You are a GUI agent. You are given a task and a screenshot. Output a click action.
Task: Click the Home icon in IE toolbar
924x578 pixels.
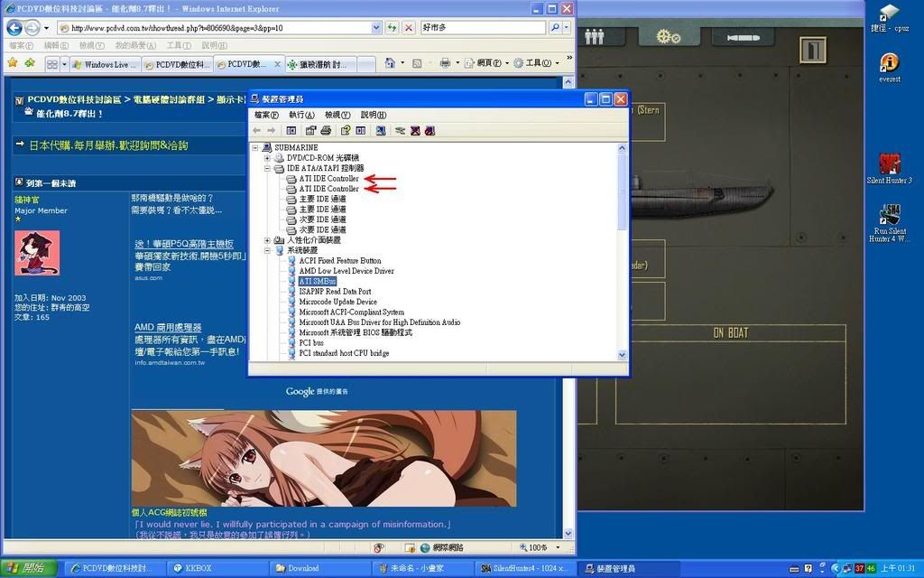click(x=390, y=63)
